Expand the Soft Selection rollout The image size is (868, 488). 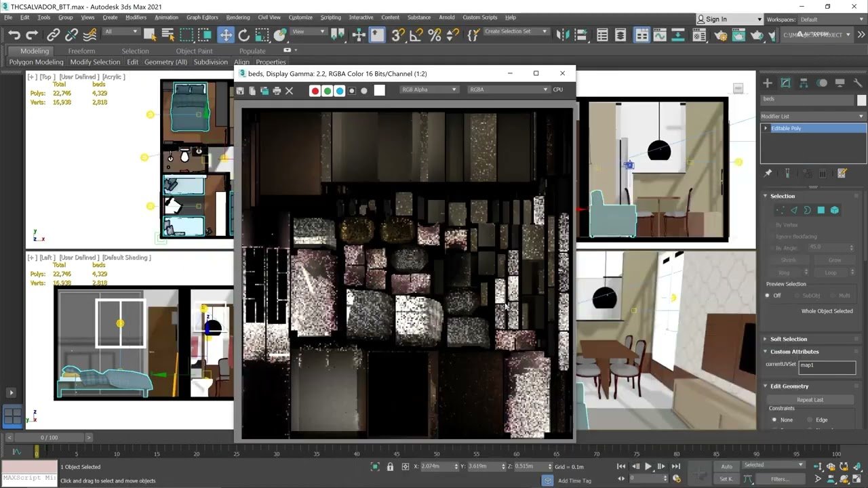788,339
